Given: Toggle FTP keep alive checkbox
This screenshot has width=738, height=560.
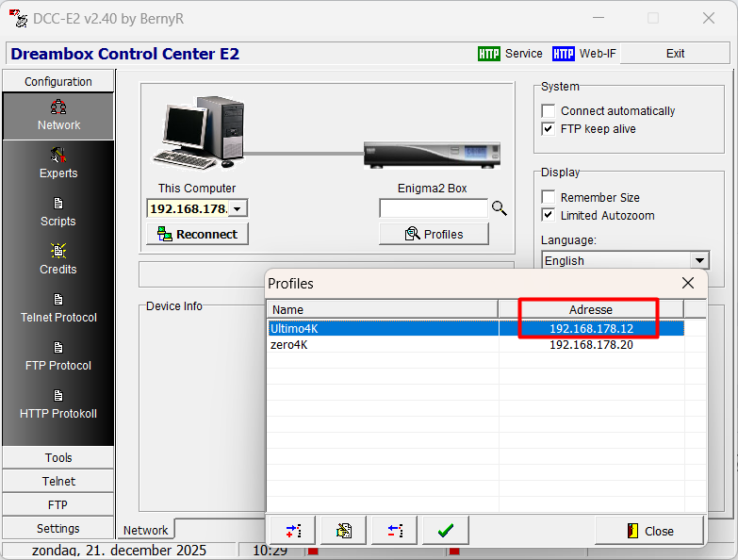Looking at the screenshot, I should pos(548,129).
